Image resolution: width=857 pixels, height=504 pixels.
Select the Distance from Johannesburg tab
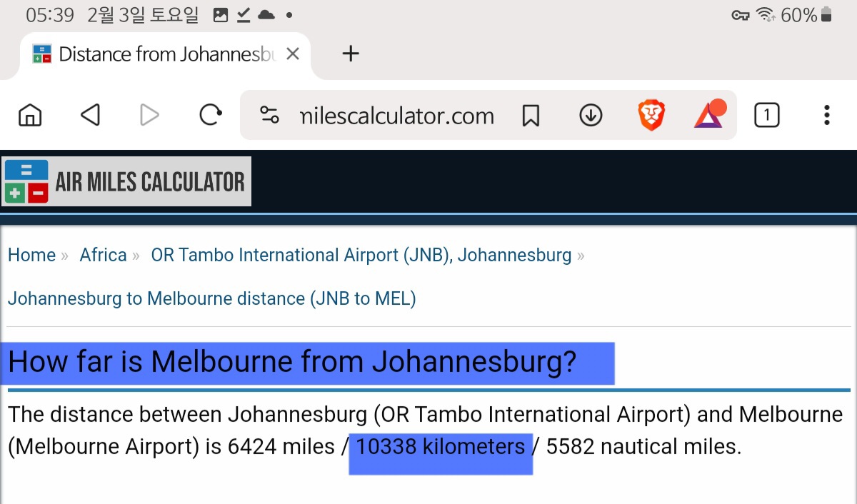pyautogui.click(x=156, y=55)
